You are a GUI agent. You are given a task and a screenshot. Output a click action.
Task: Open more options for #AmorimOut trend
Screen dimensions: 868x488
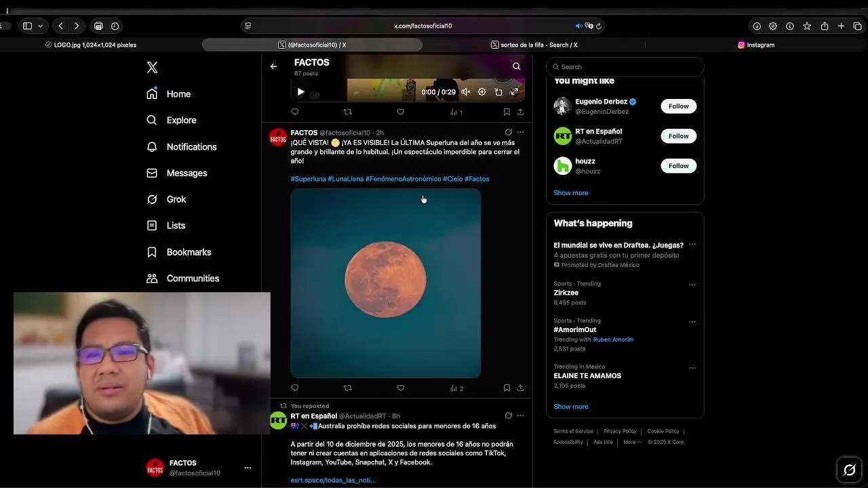[x=692, y=322]
